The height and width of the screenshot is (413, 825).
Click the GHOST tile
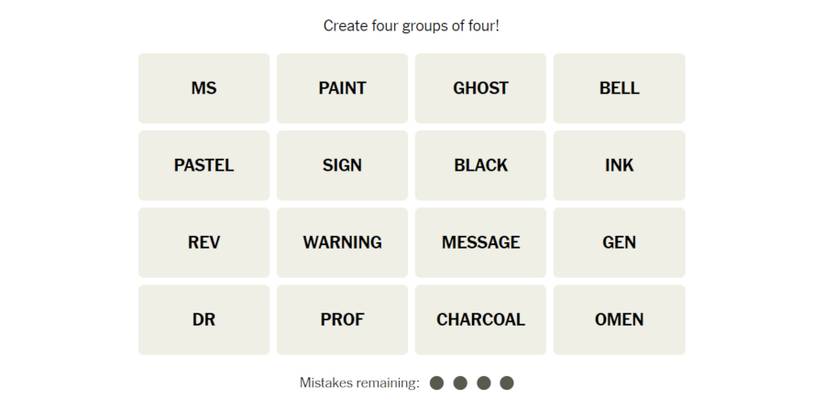480,88
